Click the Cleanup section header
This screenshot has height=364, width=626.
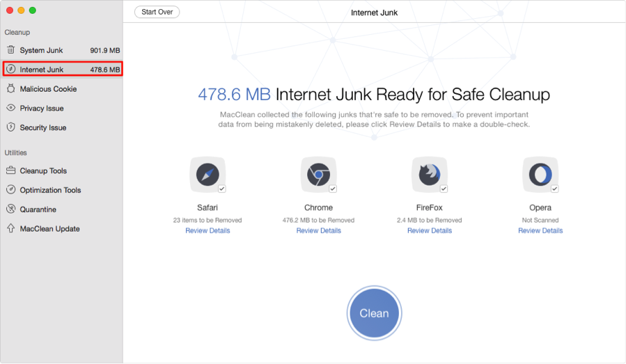coord(17,32)
